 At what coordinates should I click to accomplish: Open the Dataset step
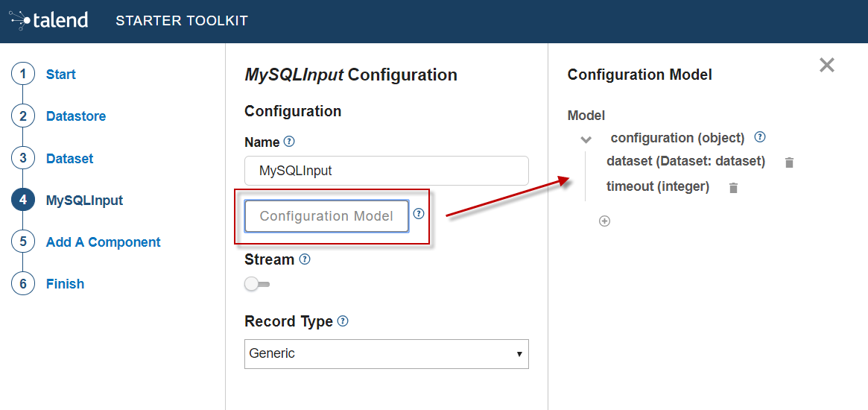tap(69, 159)
